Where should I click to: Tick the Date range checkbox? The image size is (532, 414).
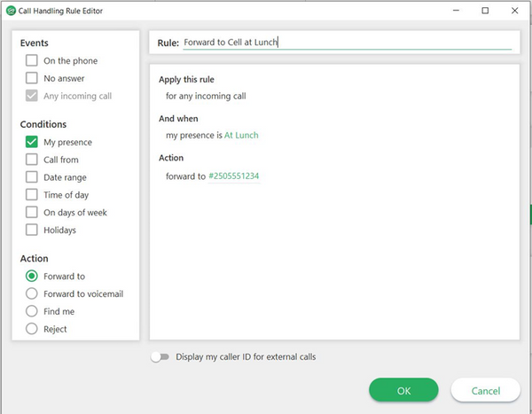click(32, 177)
